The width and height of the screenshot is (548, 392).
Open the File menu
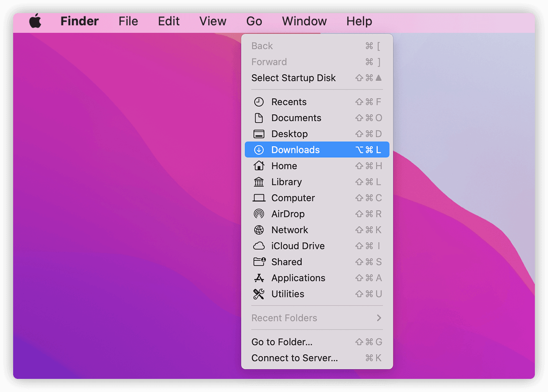[x=128, y=21]
